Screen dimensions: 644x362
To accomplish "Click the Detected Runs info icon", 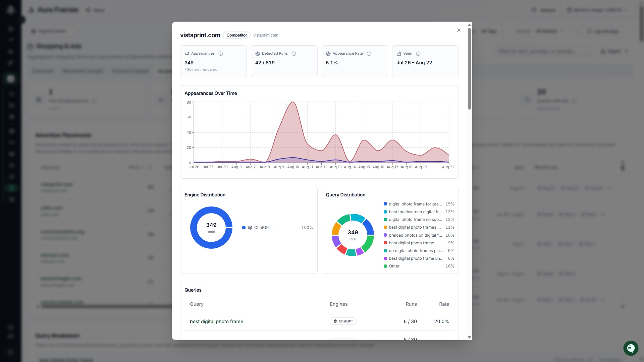I will [294, 54].
